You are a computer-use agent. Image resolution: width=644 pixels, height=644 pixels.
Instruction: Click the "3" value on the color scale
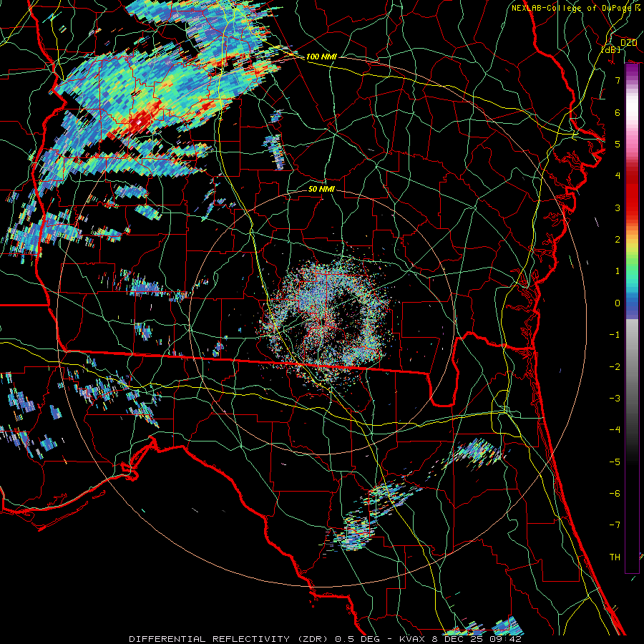[x=618, y=208]
